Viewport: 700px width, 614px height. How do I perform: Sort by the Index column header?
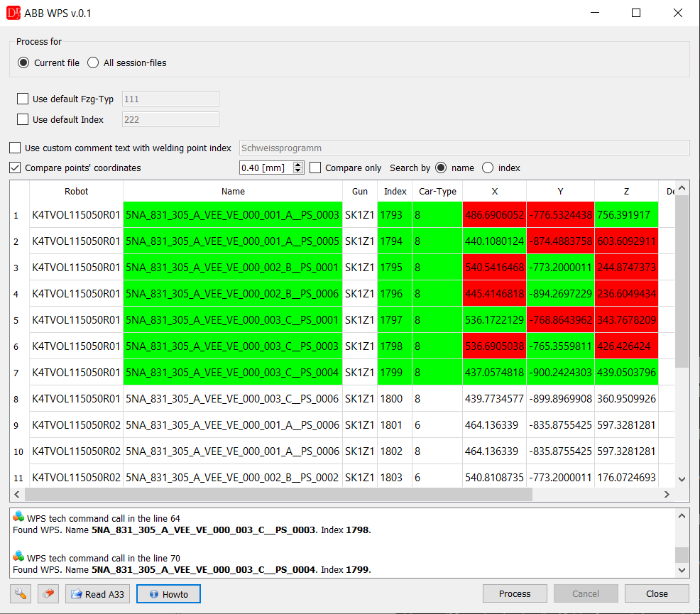(x=395, y=192)
